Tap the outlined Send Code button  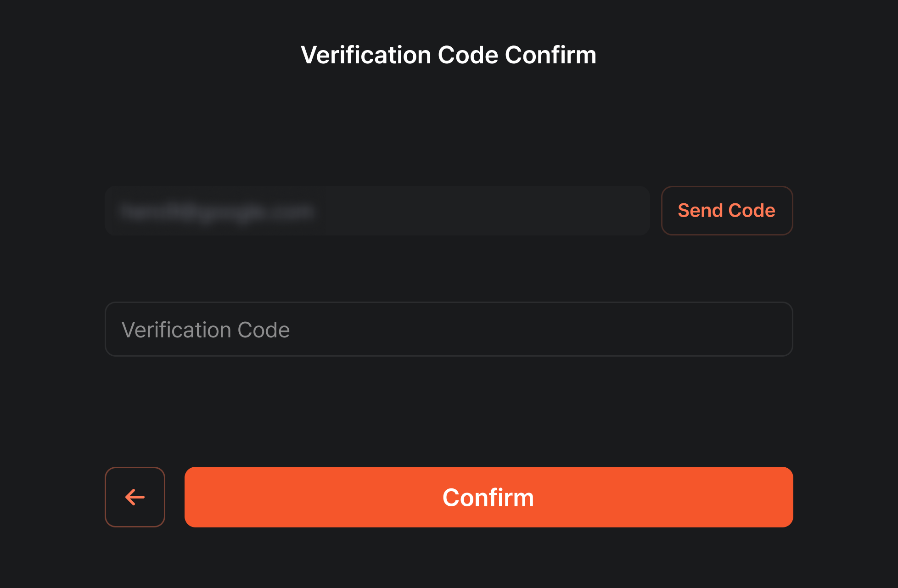tap(726, 211)
